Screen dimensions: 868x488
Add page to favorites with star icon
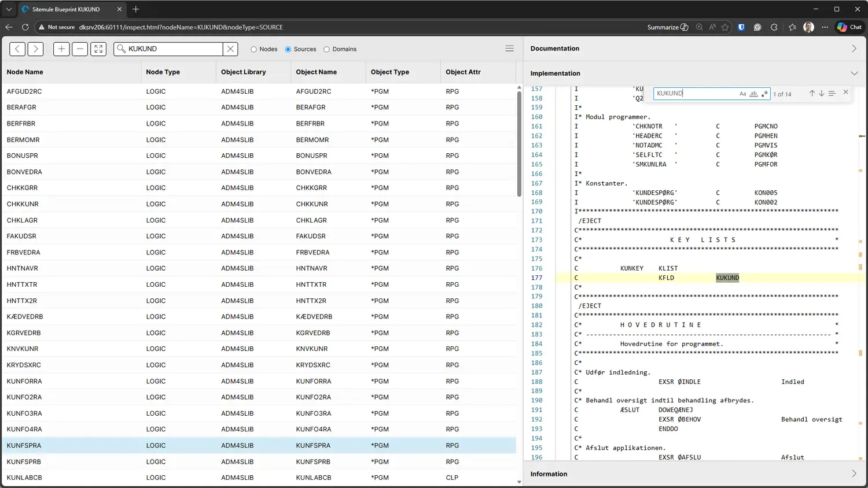(x=725, y=27)
